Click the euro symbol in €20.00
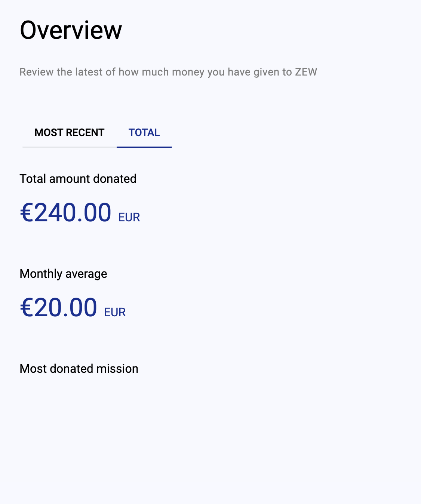This screenshot has height=504, width=421. point(27,307)
